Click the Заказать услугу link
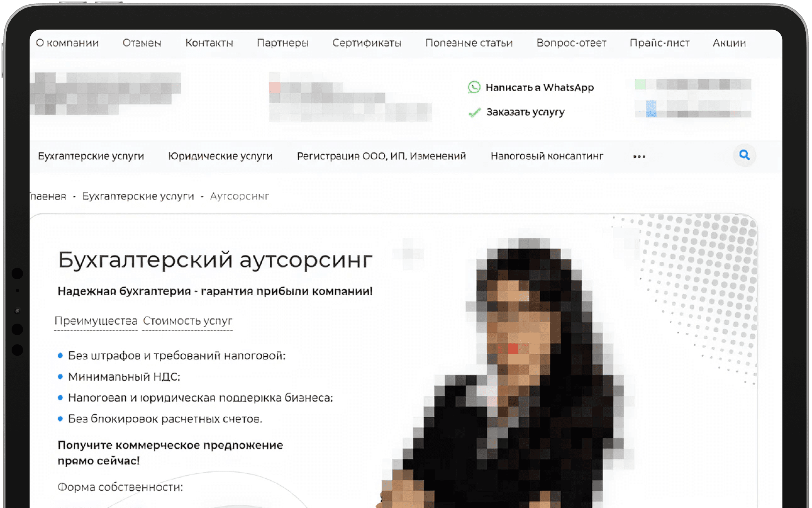Image resolution: width=812 pixels, height=508 pixels. (526, 112)
